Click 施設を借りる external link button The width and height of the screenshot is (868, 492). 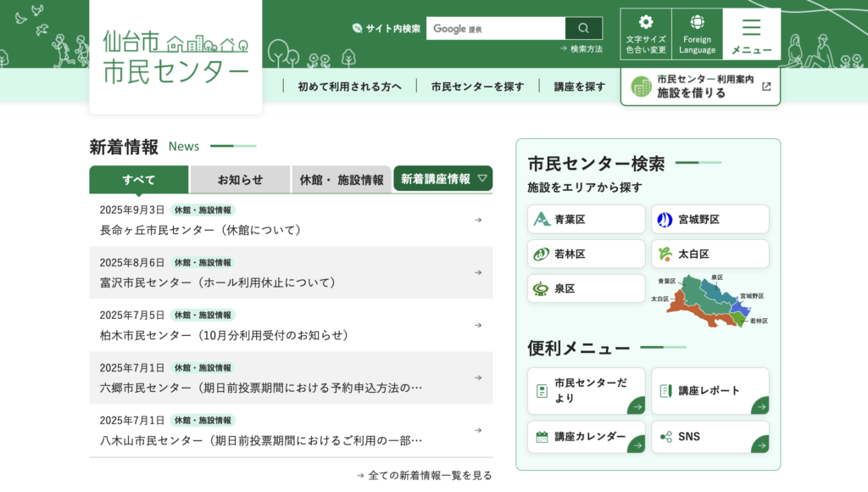click(700, 87)
